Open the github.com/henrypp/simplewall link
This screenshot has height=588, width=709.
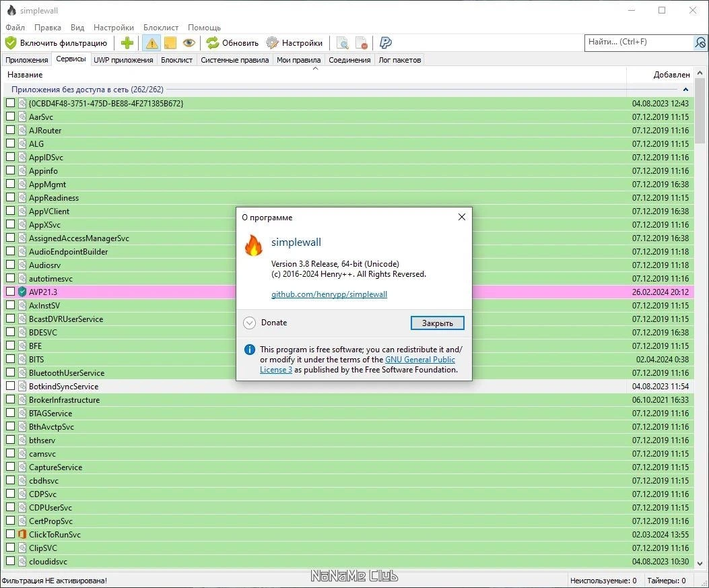click(x=329, y=294)
